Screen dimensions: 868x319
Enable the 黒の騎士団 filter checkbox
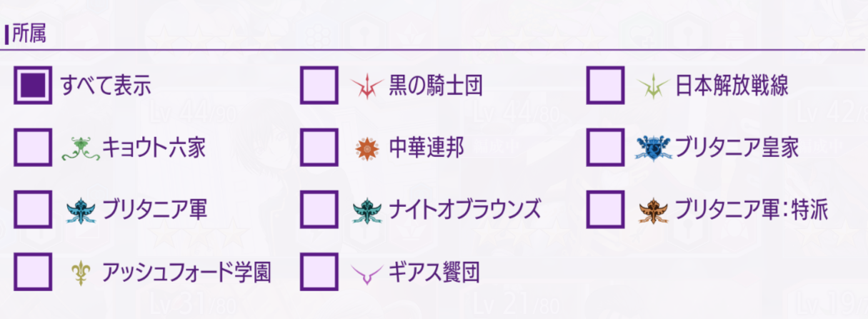(x=319, y=86)
